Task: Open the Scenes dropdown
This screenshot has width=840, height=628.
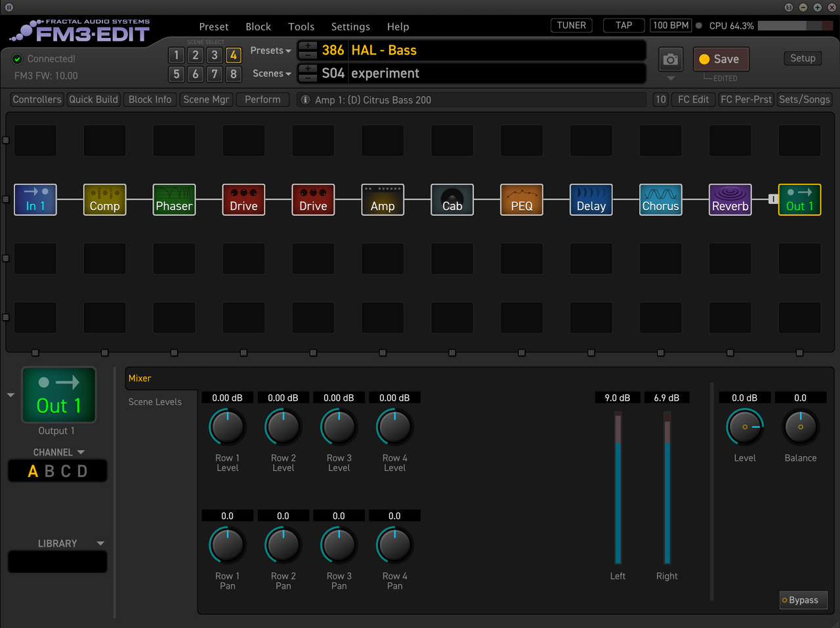Action: pyautogui.click(x=272, y=73)
